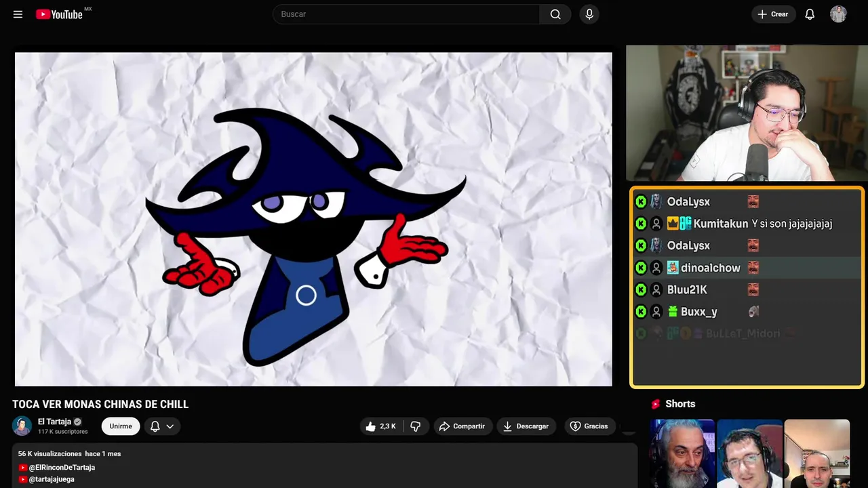Open @ElRinconDeTartaja channel link
Image resolution: width=868 pixels, height=488 pixels.
[62, 468]
